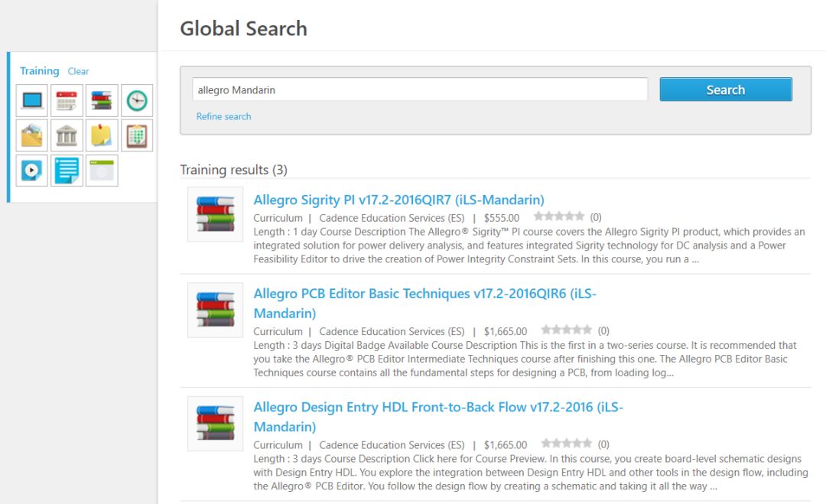Click the PCB Editor Basic Techniques books thumbnail

(216, 311)
